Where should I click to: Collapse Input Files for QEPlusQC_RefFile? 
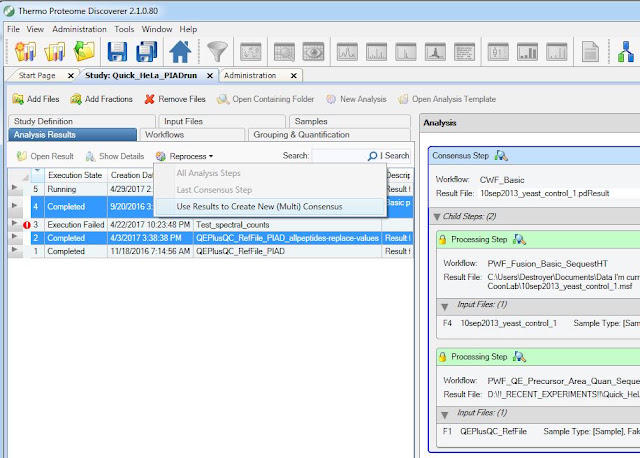pyautogui.click(x=445, y=415)
